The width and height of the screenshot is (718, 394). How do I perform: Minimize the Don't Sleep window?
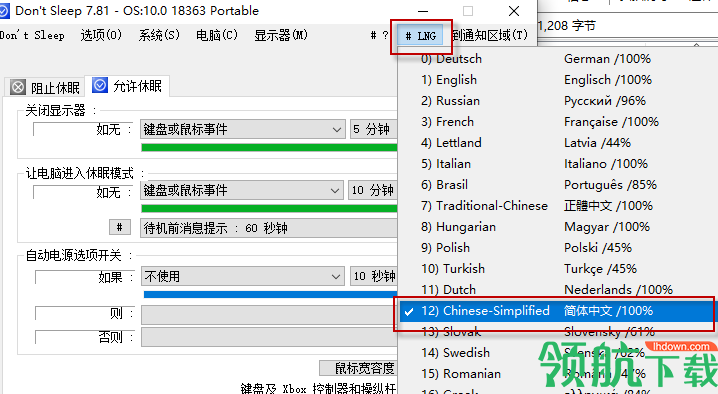coord(423,11)
